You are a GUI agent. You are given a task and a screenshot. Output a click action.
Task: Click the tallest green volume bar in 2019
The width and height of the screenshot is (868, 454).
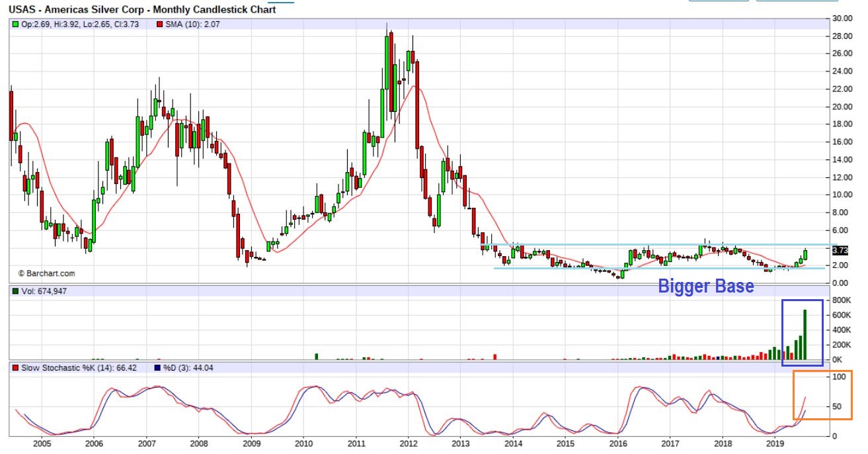(x=805, y=335)
